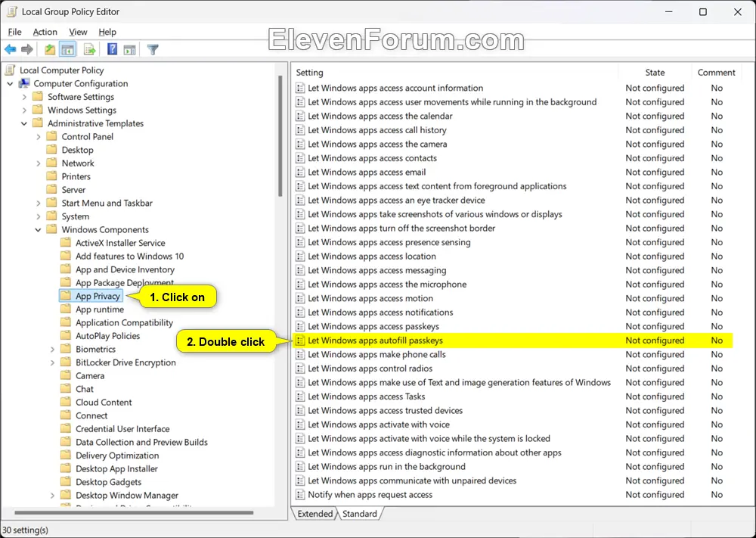Expand the Software Settings node
The height and width of the screenshot is (538, 756).
pos(24,97)
